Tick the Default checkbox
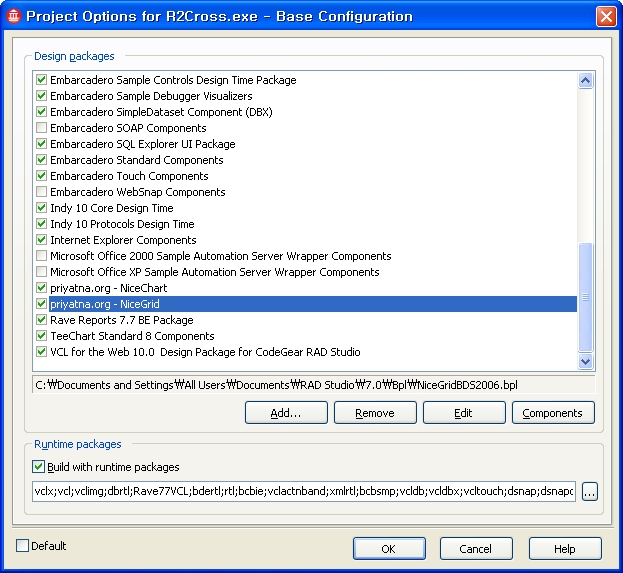This screenshot has width=623, height=573. pyautogui.click(x=23, y=546)
